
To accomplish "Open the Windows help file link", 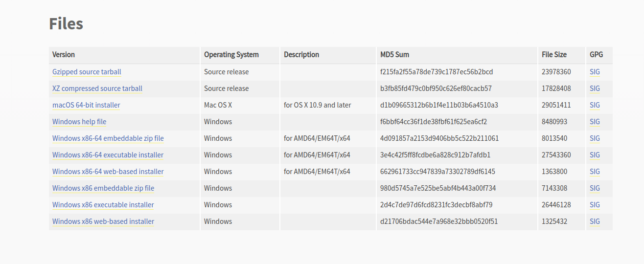I will (79, 122).
